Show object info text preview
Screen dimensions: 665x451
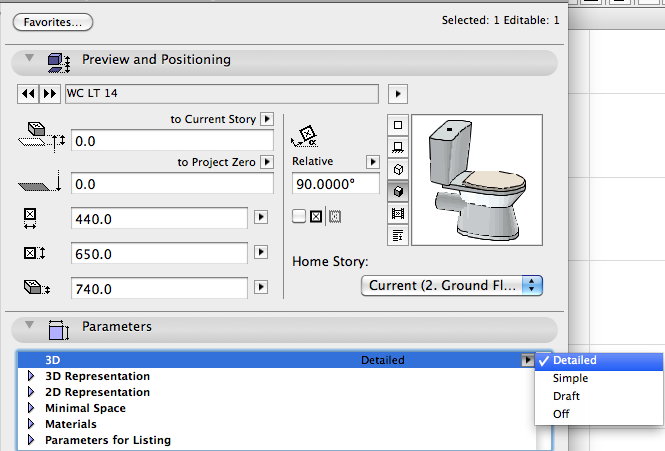coord(398,235)
